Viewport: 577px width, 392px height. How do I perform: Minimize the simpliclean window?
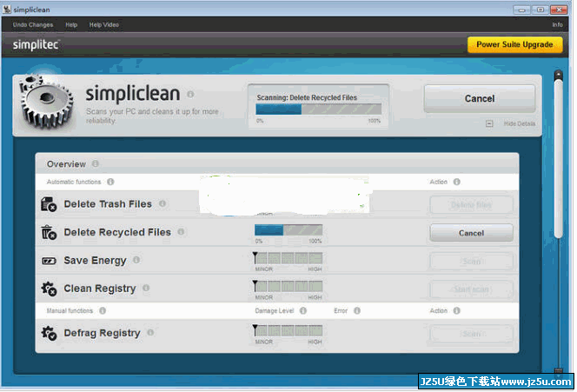521,10
